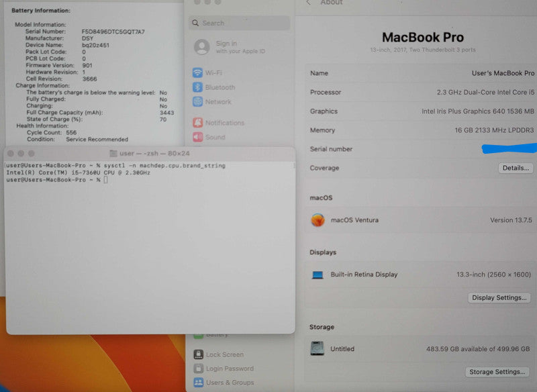
Task: Go back using the About back chevron
Action: [309, 3]
